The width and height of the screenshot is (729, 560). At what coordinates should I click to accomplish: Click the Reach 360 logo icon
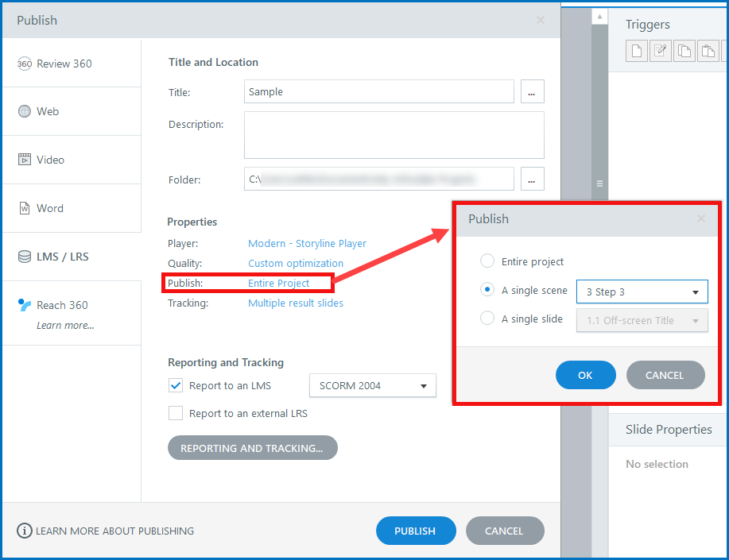coord(24,305)
